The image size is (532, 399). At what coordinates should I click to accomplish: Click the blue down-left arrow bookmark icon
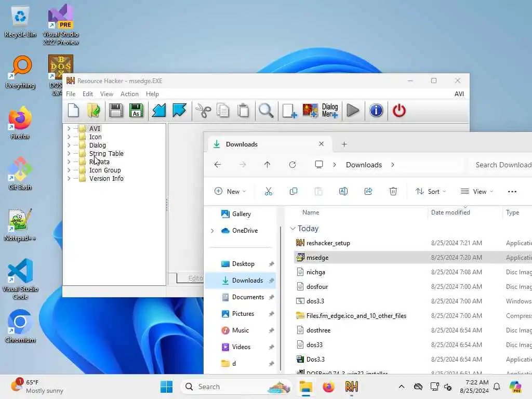click(159, 111)
